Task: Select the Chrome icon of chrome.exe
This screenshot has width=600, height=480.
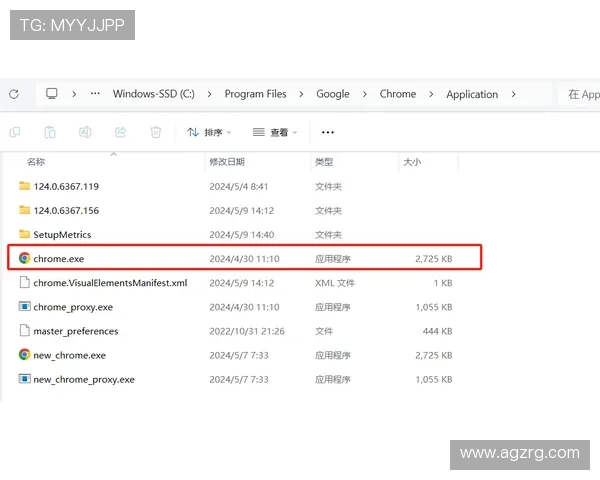Action: 24,258
